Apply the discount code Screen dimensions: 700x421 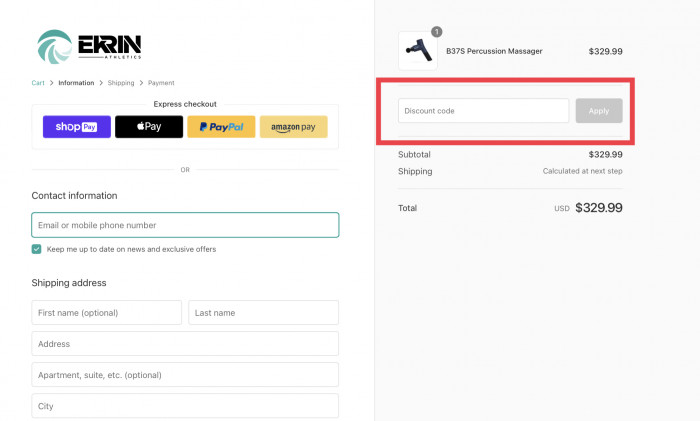click(599, 111)
